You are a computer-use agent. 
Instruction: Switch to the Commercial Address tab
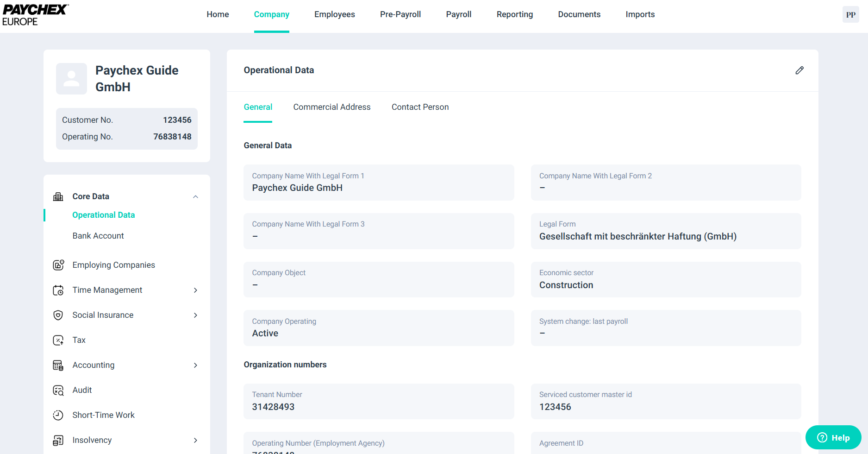pyautogui.click(x=331, y=107)
